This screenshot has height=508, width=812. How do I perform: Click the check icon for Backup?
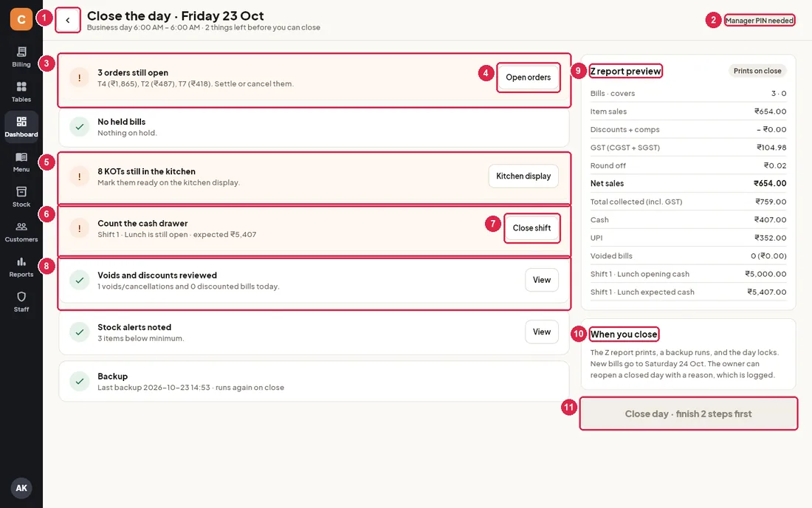pyautogui.click(x=79, y=381)
